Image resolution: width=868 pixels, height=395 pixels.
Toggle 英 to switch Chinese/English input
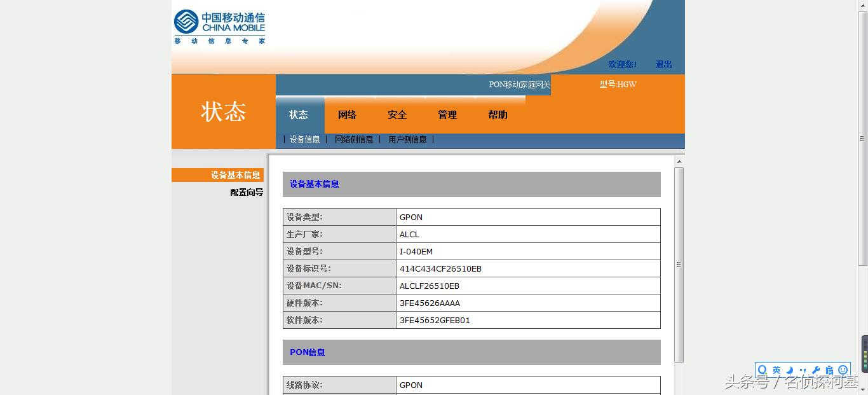[x=776, y=370]
